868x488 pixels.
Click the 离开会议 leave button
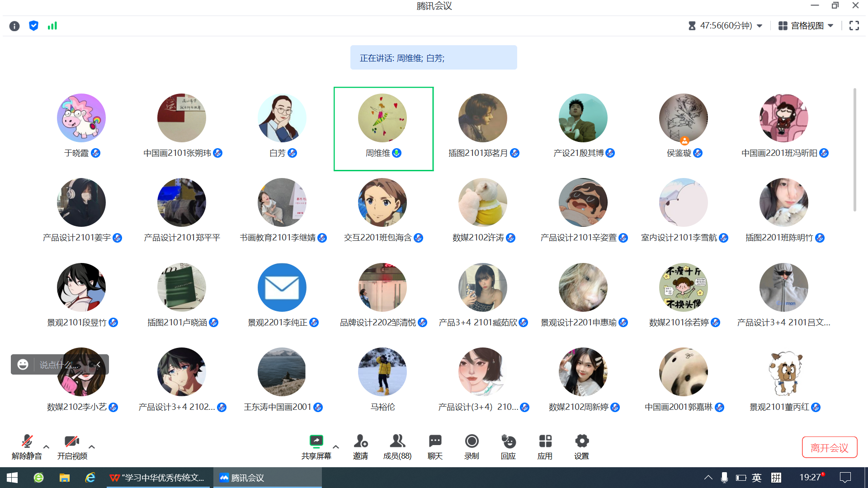pyautogui.click(x=829, y=447)
